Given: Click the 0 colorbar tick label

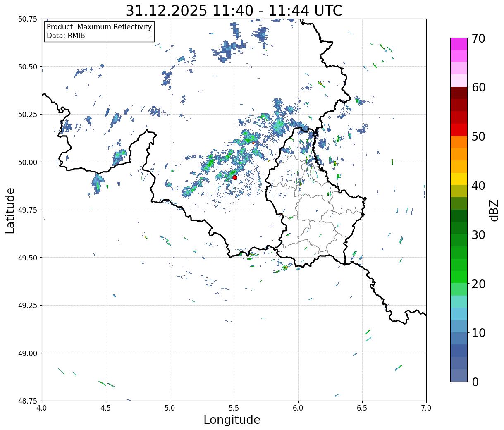Looking at the screenshot, I should click(475, 382).
